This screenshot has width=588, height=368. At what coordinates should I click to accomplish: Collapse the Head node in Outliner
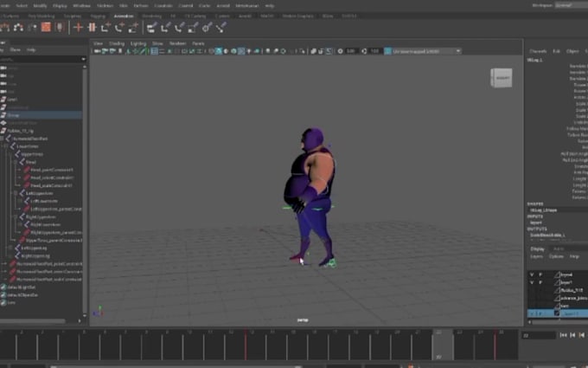(x=16, y=162)
